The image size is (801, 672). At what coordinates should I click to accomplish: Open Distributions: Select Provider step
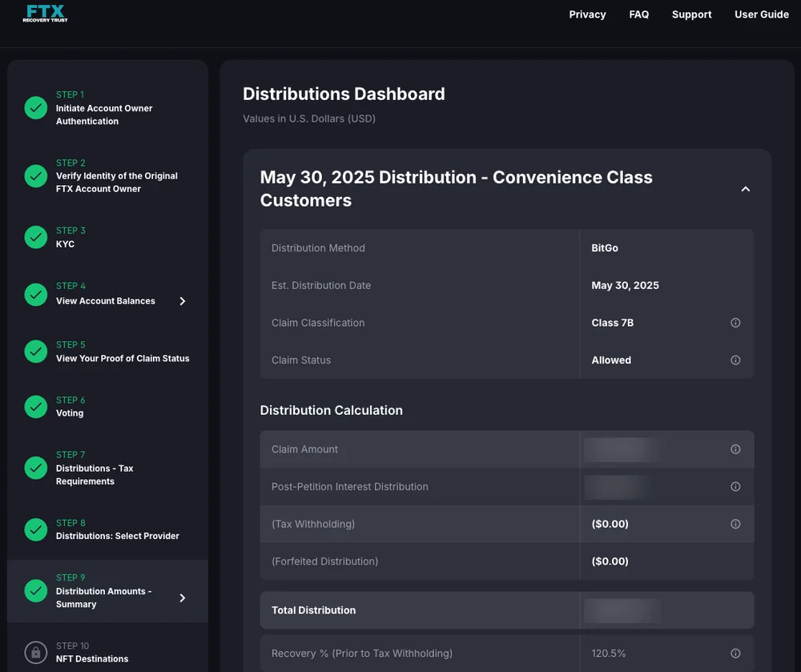click(x=118, y=536)
